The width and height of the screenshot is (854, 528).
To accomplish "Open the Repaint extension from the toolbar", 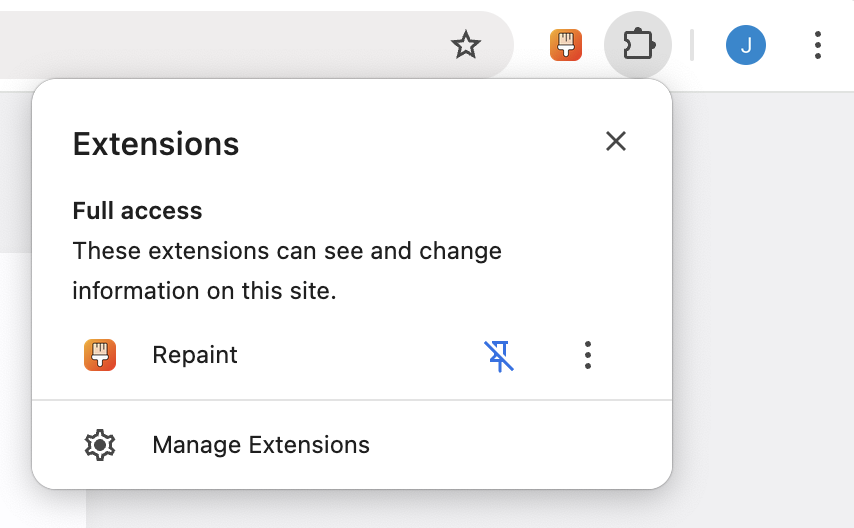I will 566,45.
